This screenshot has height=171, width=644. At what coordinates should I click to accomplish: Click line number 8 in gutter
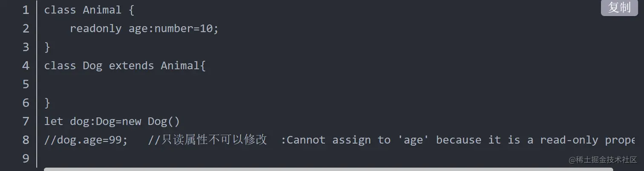(26, 140)
